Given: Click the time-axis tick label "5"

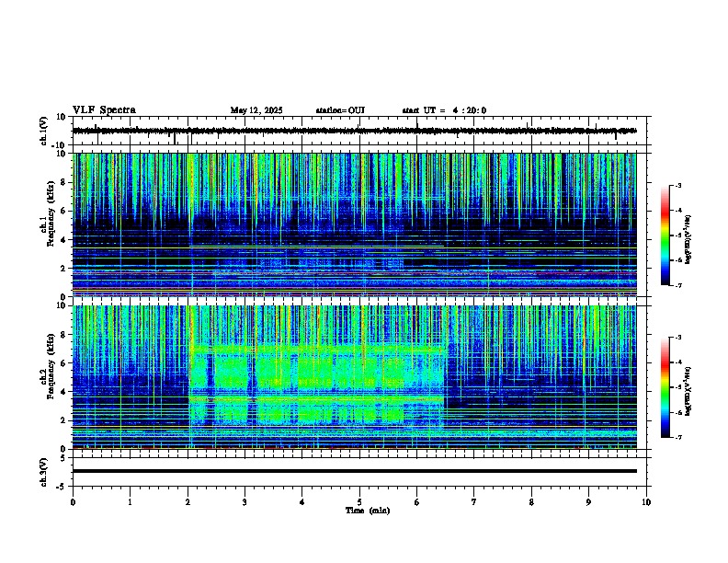Looking at the screenshot, I should (x=359, y=502).
